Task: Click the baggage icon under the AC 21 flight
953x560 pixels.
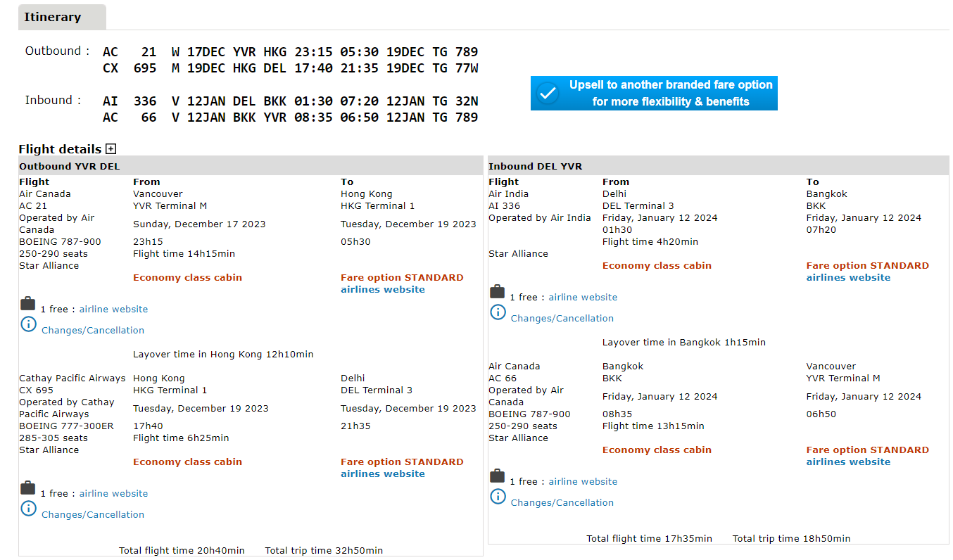Action: [x=27, y=304]
